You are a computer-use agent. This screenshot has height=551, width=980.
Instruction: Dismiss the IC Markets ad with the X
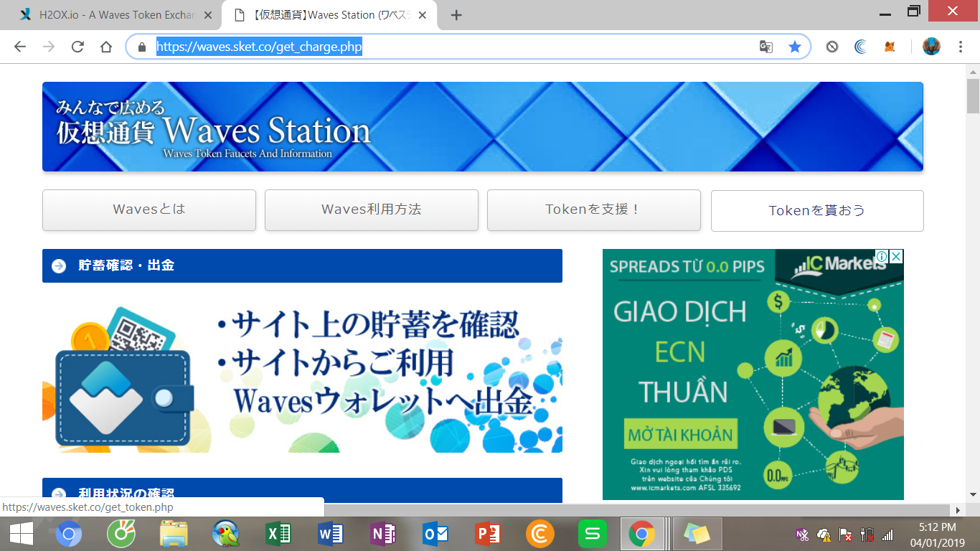[x=897, y=255]
